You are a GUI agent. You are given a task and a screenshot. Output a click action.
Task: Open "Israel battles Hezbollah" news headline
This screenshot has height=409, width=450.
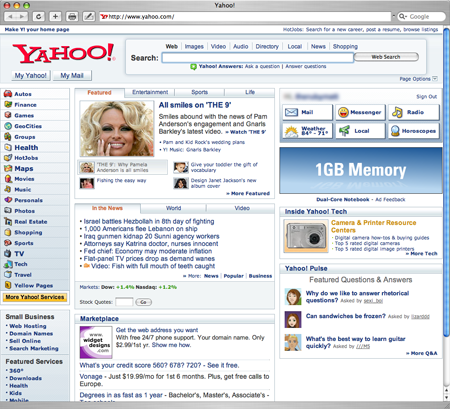point(149,221)
